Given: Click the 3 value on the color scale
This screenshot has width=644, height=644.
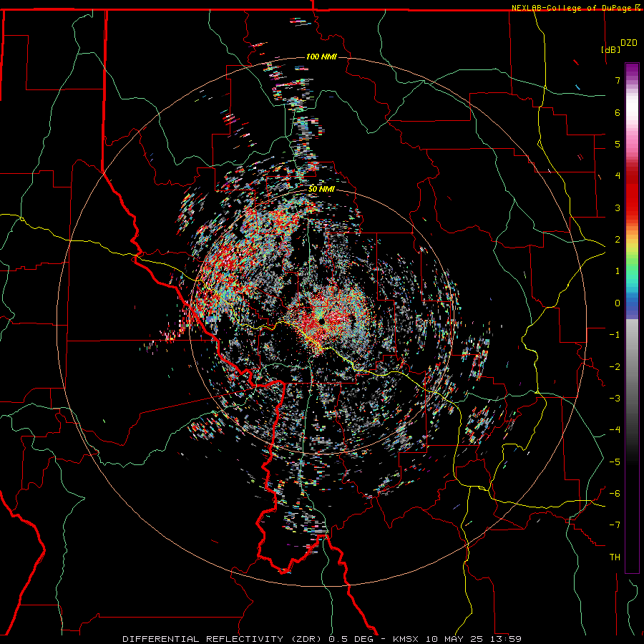Looking at the screenshot, I should pos(618,208).
